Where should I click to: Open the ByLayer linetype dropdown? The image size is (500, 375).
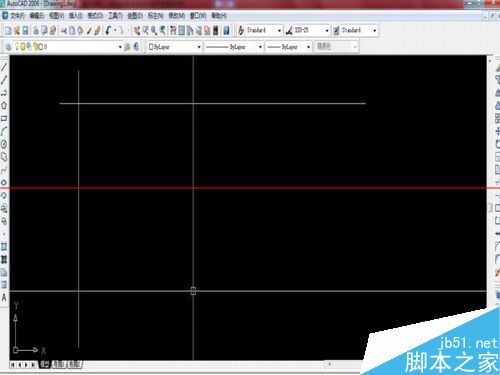260,47
